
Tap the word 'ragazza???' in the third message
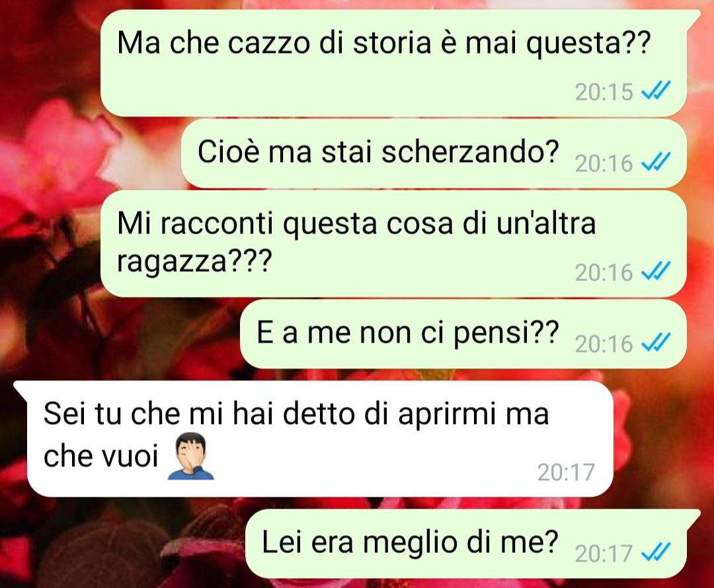pos(194,261)
